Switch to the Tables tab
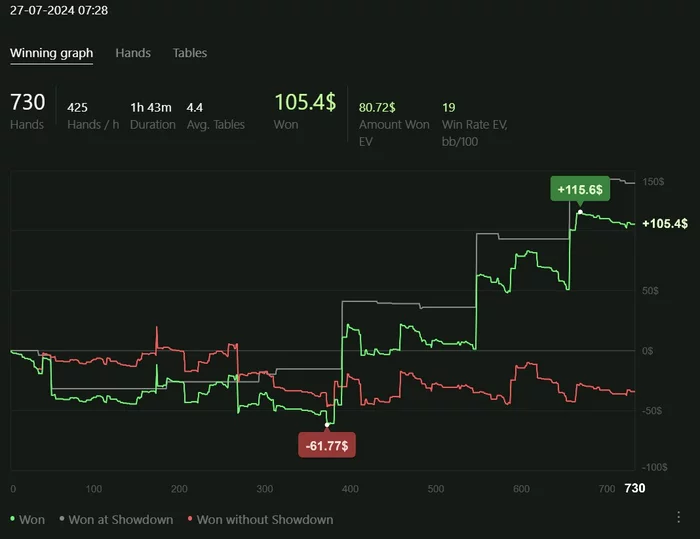 [190, 52]
